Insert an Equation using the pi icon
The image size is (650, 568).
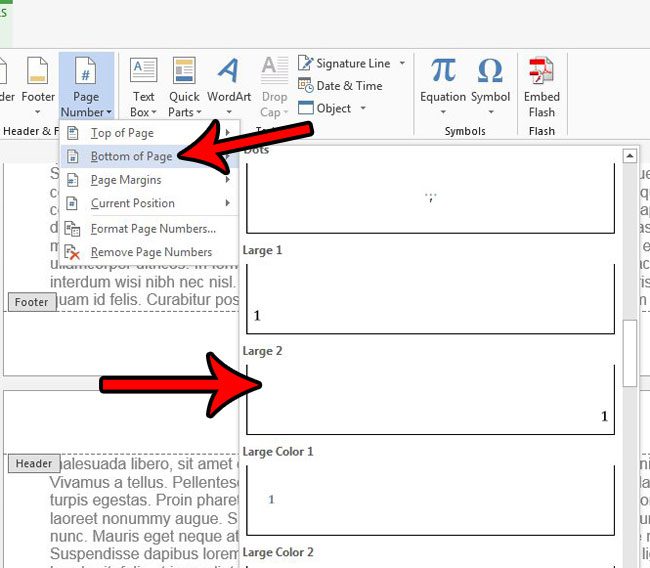443,72
